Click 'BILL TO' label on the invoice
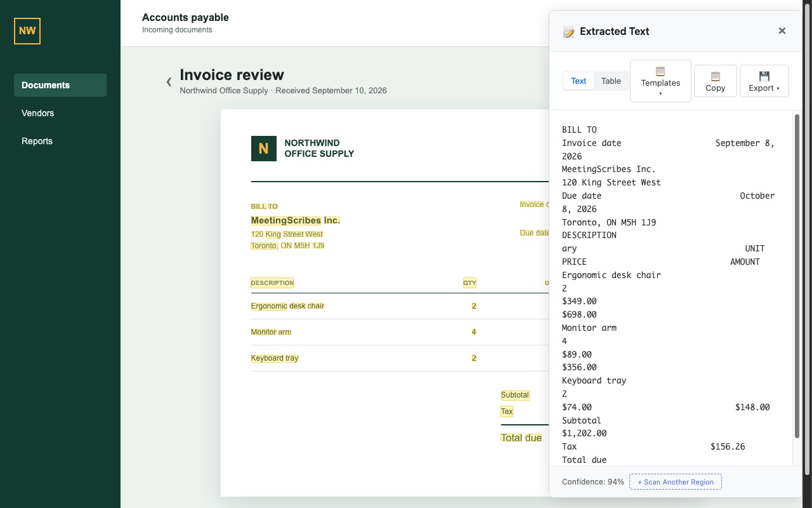812x508 pixels. coord(265,206)
